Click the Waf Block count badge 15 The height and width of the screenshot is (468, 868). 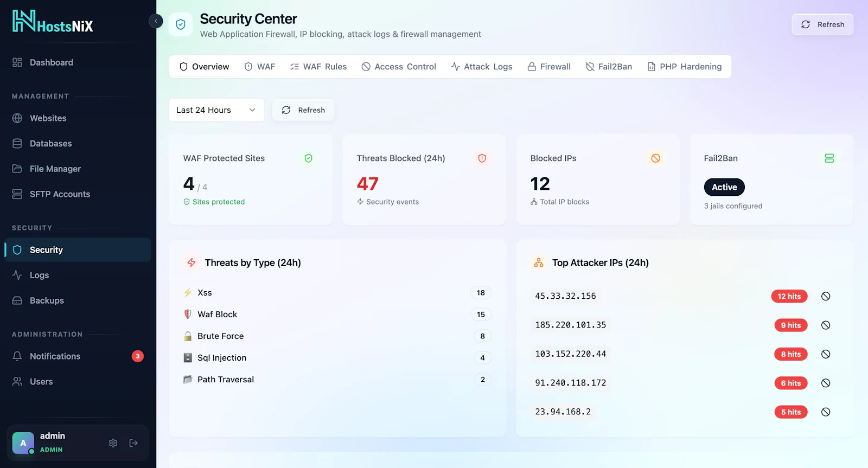click(481, 315)
